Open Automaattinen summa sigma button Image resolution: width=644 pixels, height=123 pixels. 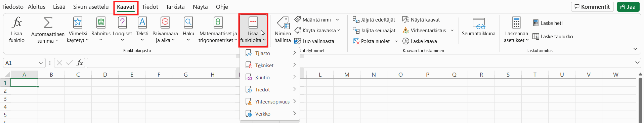pyautogui.click(x=48, y=30)
